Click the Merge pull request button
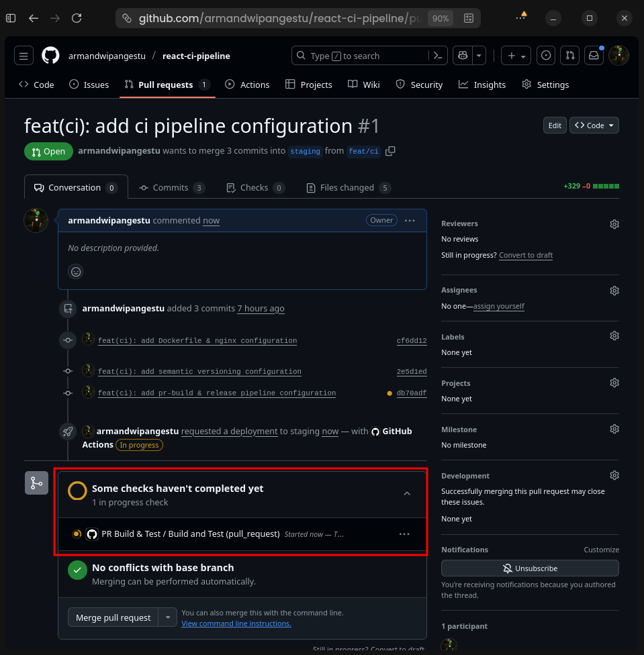Image resolution: width=644 pixels, height=655 pixels. [113, 617]
